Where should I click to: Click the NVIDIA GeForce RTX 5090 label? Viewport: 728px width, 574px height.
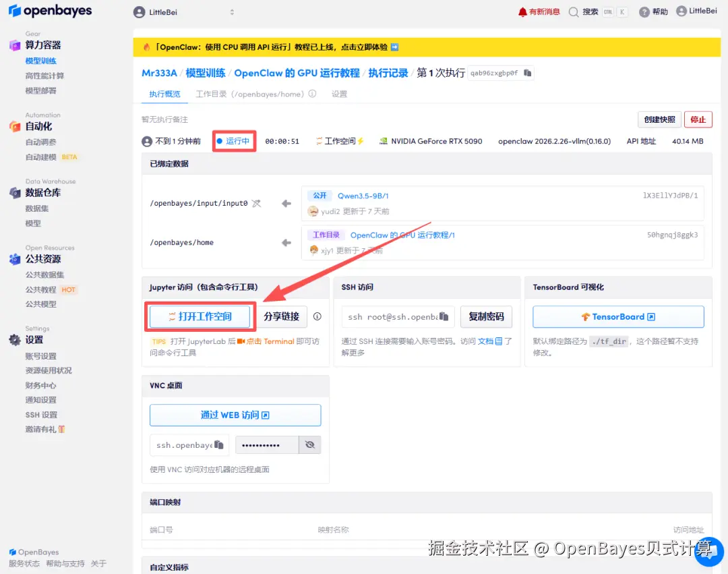431,141
